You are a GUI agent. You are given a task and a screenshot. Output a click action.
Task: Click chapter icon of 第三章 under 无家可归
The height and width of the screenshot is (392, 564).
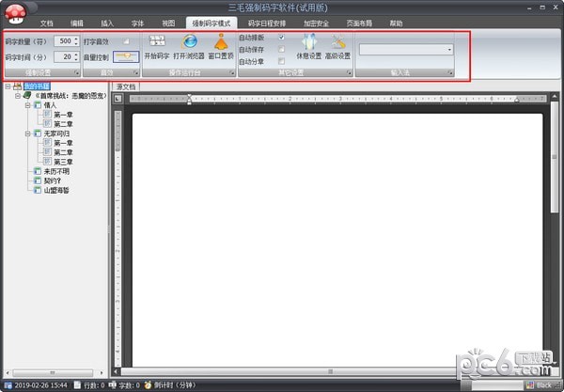pyautogui.click(x=47, y=162)
